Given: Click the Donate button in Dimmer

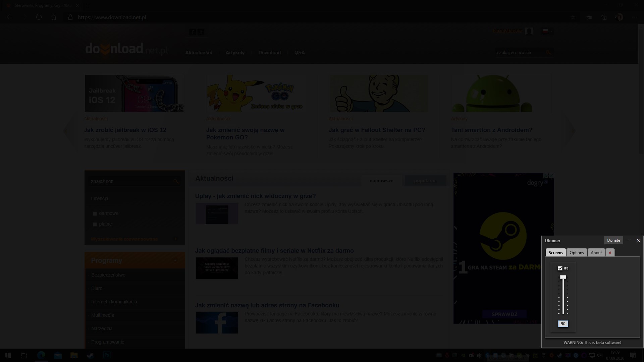Looking at the screenshot, I should pyautogui.click(x=613, y=240).
